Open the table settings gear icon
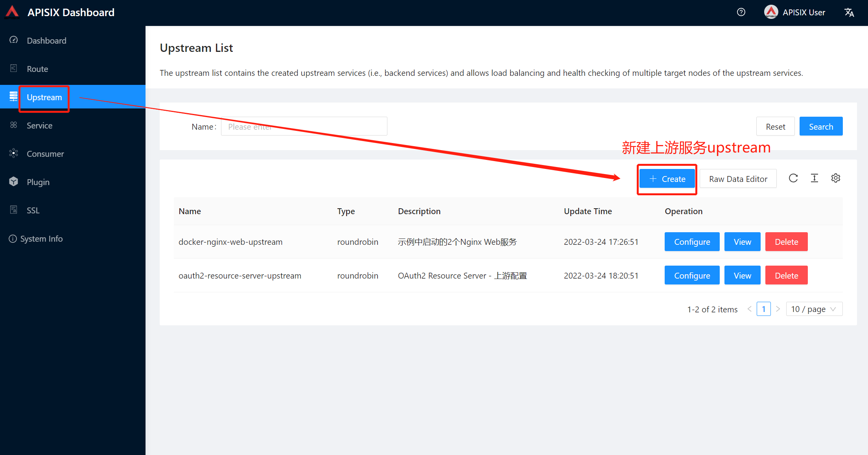This screenshot has width=868, height=455. point(836,178)
